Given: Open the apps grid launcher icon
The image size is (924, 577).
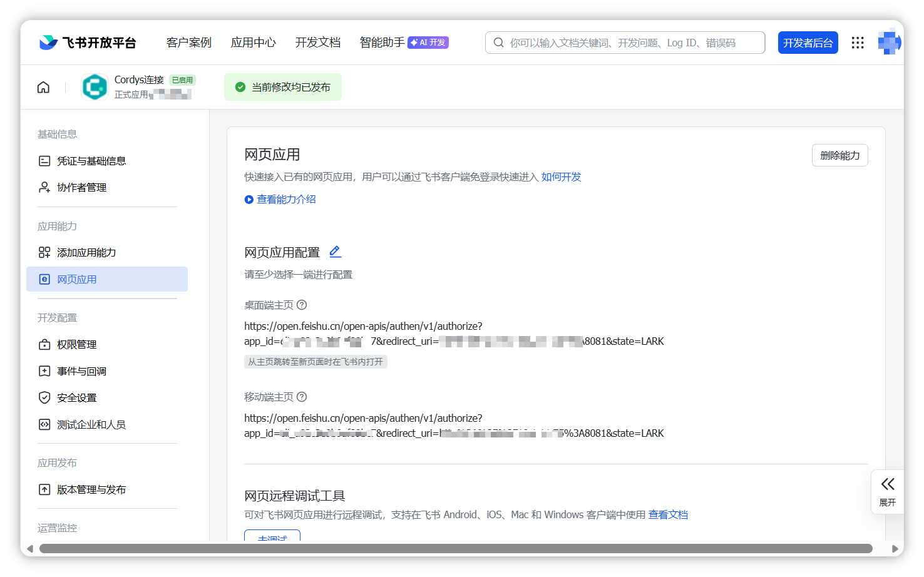Looking at the screenshot, I should tap(858, 43).
